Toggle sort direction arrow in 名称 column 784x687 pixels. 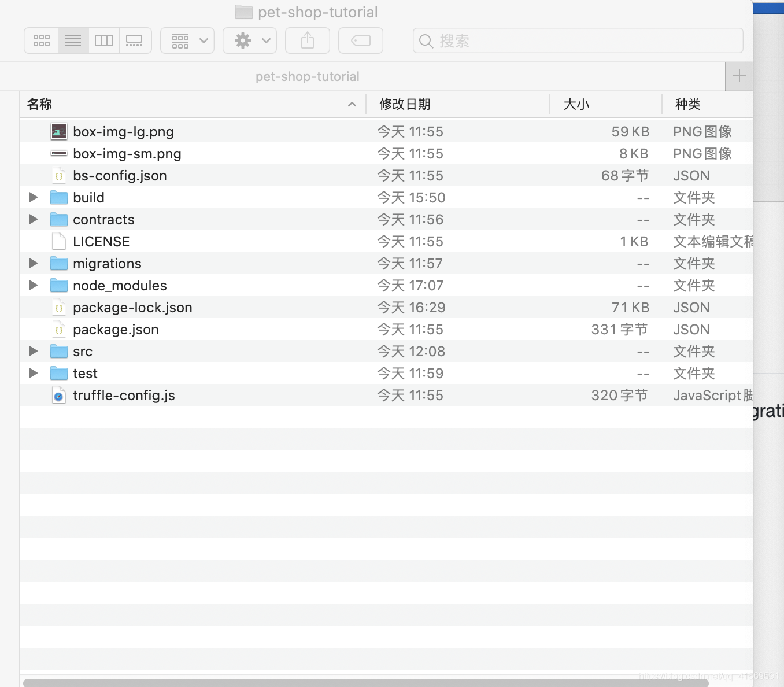tap(352, 104)
